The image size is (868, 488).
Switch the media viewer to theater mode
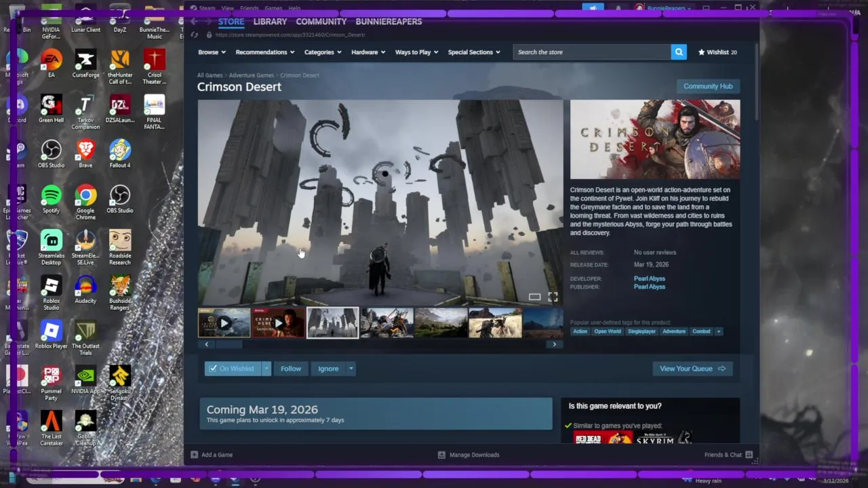(x=534, y=297)
